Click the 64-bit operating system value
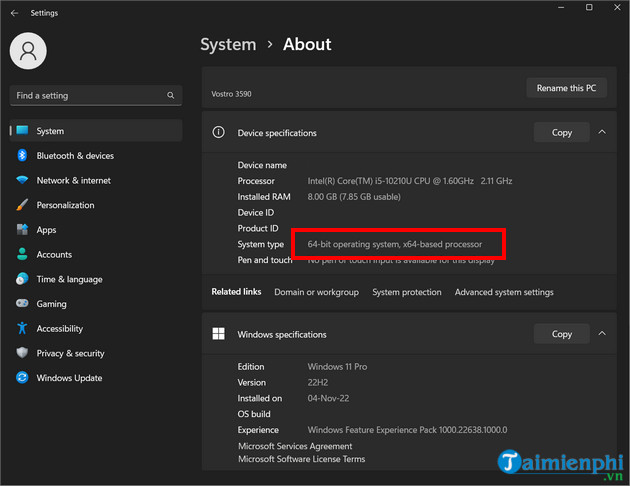Image resolution: width=630 pixels, height=486 pixels. [x=395, y=244]
